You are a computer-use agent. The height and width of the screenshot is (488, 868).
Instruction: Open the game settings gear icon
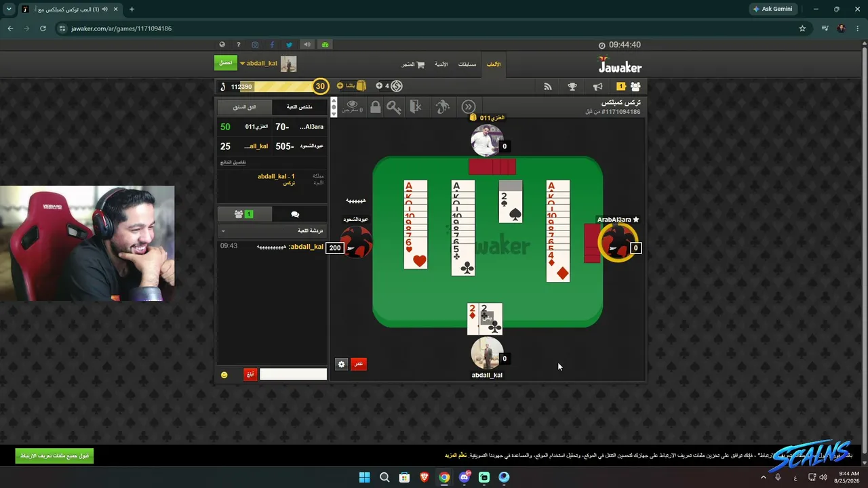pyautogui.click(x=341, y=364)
